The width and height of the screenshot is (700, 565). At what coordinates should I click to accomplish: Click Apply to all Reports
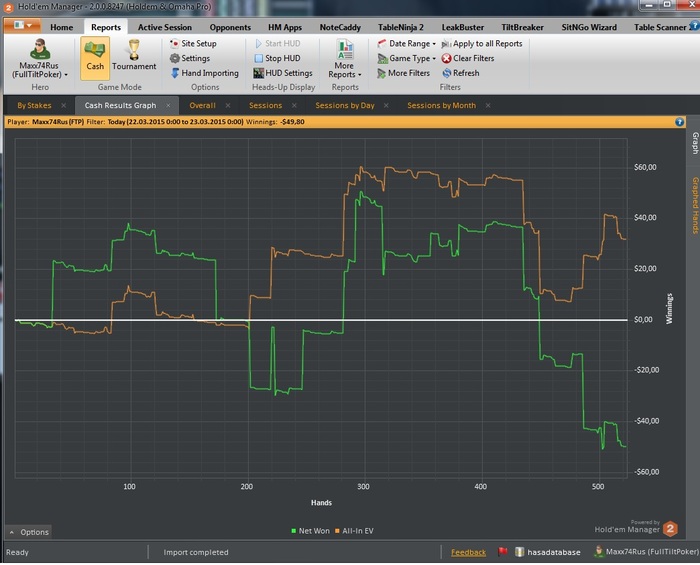click(x=482, y=43)
